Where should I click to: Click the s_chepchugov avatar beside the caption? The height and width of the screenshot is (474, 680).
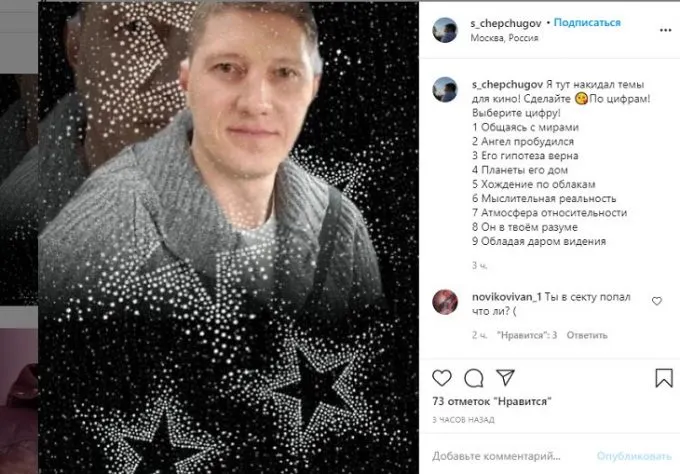click(445, 89)
